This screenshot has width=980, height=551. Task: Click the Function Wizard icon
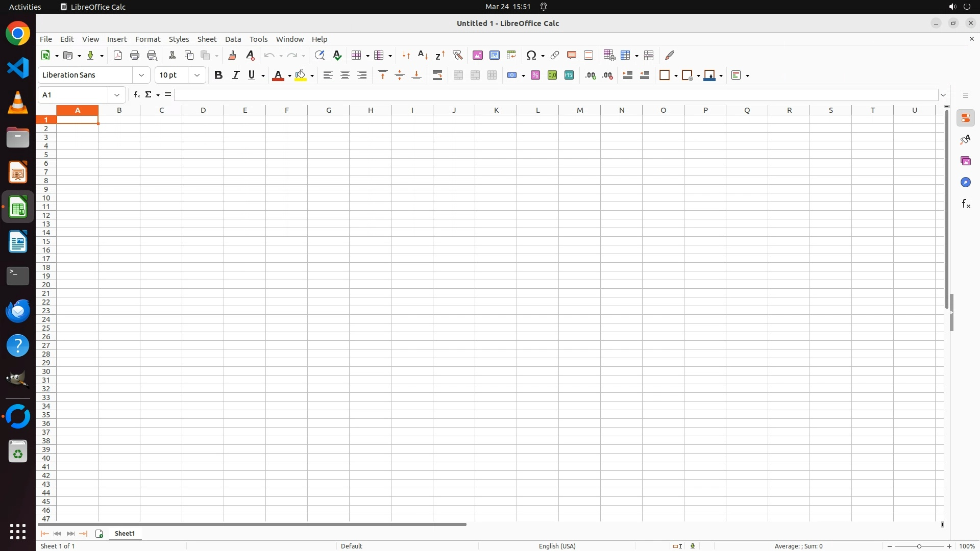(x=136, y=95)
